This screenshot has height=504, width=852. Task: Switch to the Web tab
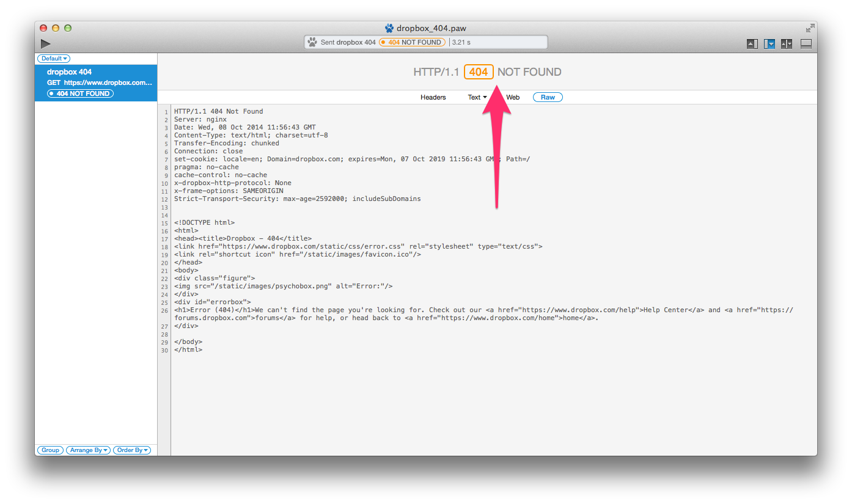pos(513,97)
